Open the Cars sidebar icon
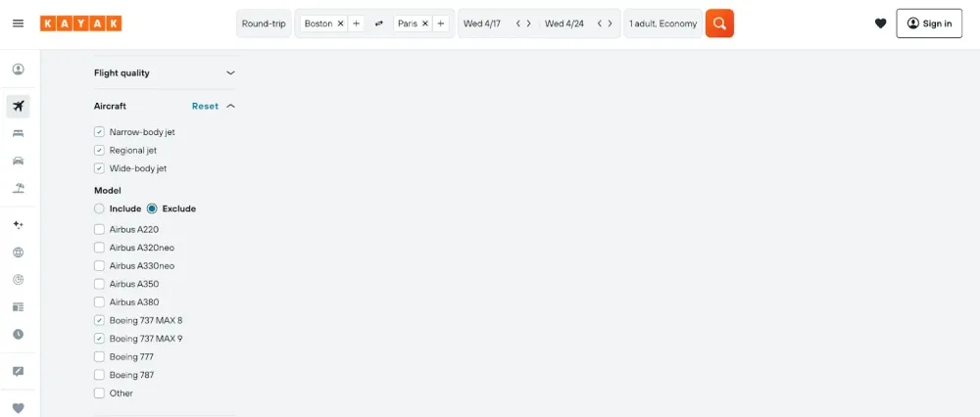 coord(19,161)
